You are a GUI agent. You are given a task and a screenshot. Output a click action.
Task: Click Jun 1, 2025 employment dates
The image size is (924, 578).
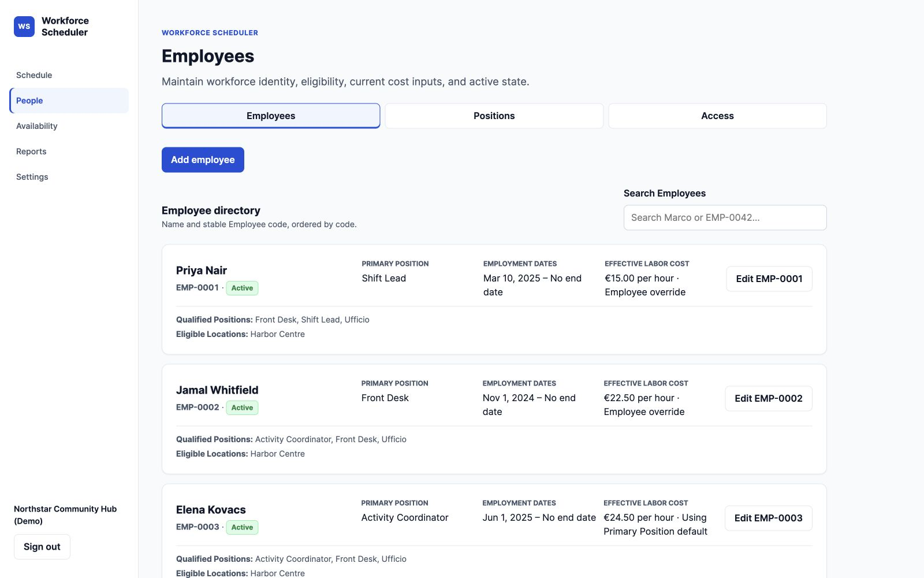[x=539, y=517]
